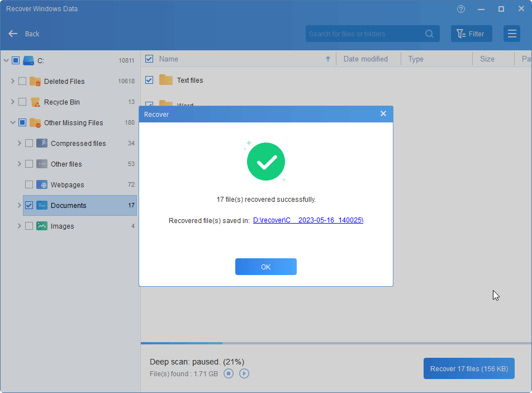Select the Documents category icon
The width and height of the screenshot is (532, 393).
(x=42, y=205)
